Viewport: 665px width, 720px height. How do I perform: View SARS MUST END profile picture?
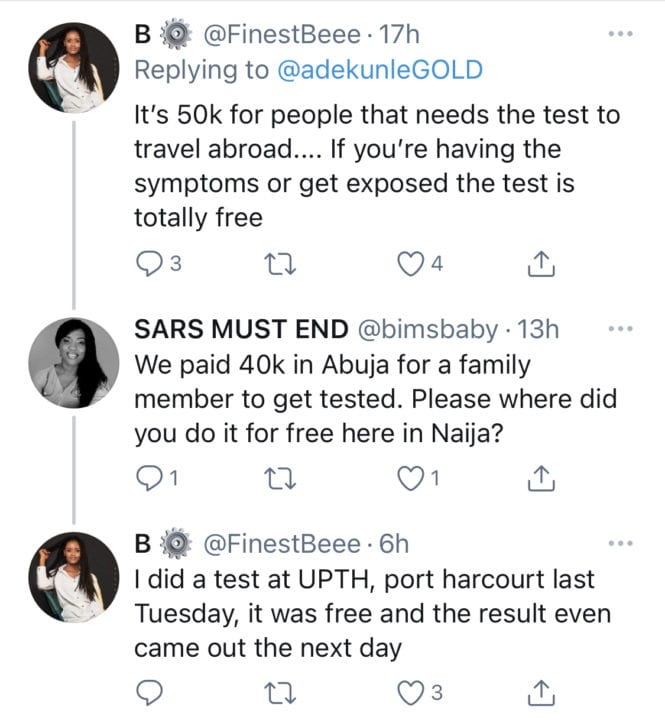[x=71, y=362]
